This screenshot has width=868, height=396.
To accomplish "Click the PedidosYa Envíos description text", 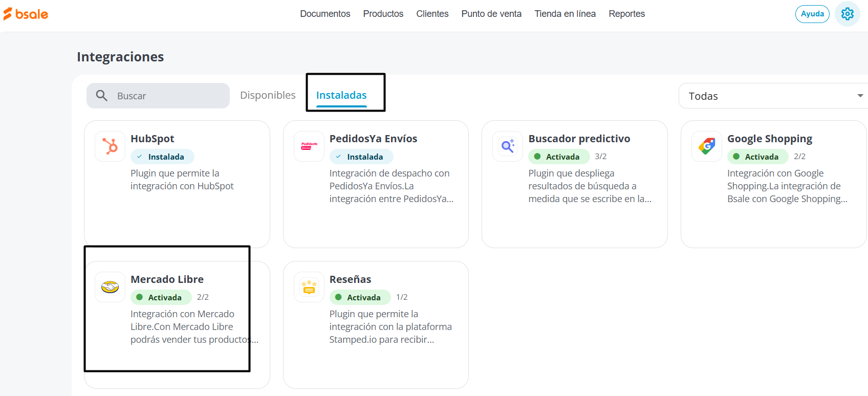I will coord(392,186).
